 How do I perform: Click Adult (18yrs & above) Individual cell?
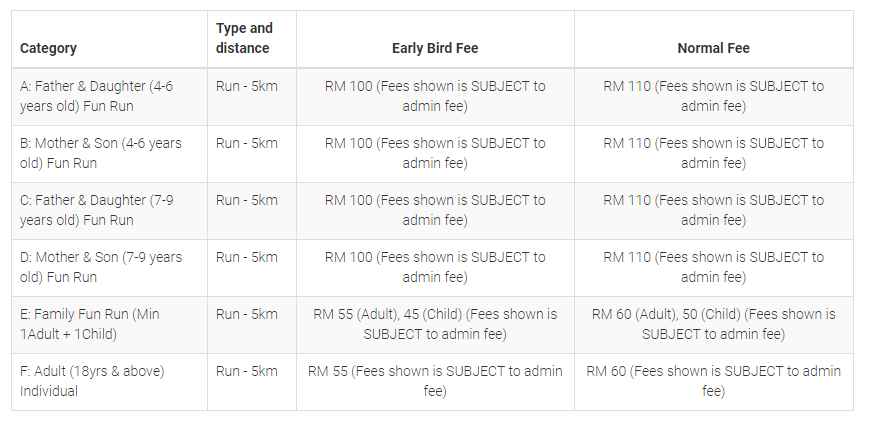[x=92, y=381]
